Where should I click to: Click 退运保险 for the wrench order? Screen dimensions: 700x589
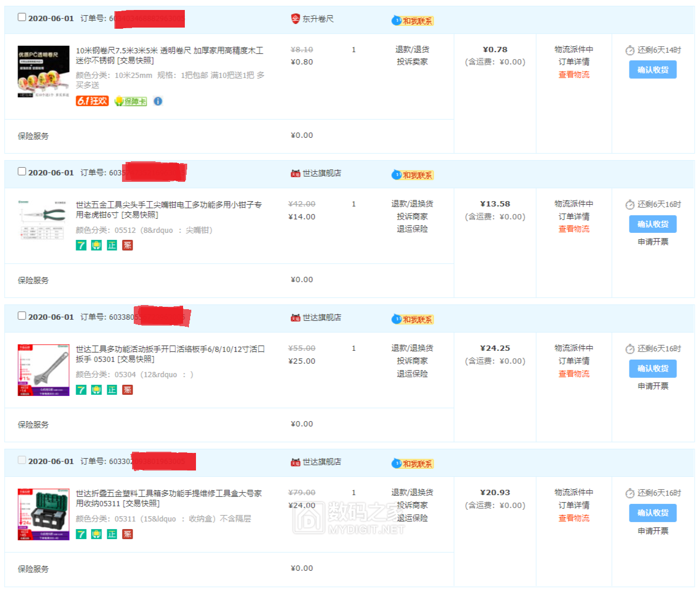[x=412, y=374]
